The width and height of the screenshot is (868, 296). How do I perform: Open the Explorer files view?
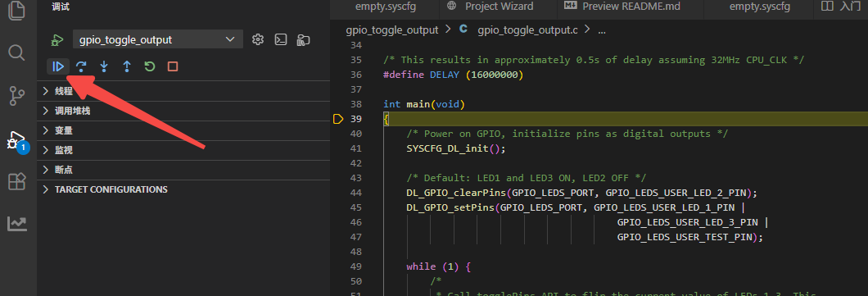(x=17, y=11)
